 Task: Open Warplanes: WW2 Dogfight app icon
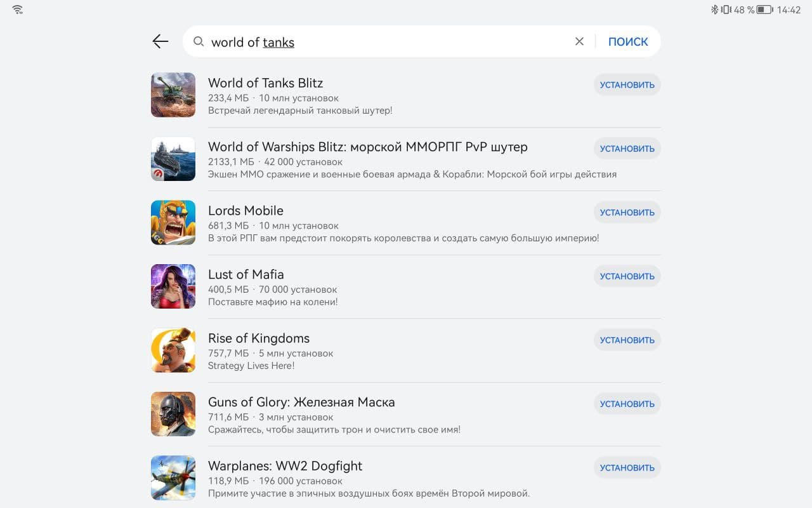point(173,478)
